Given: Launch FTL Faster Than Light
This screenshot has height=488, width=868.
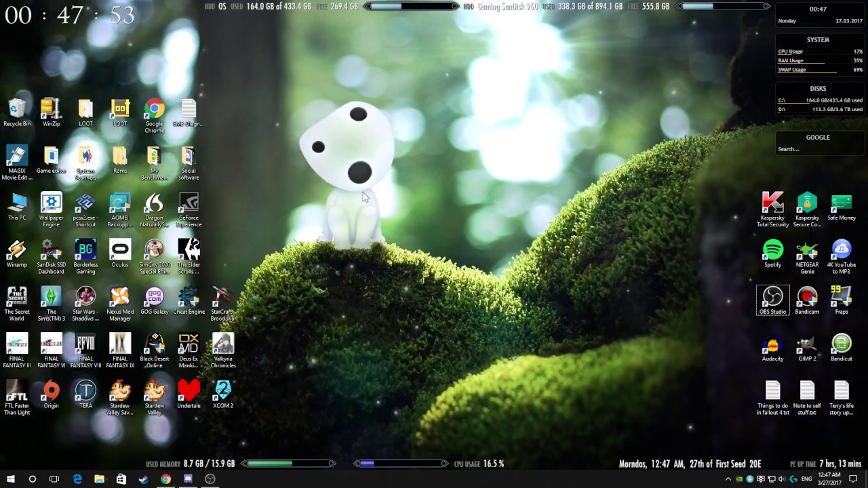Looking at the screenshot, I should [17, 398].
